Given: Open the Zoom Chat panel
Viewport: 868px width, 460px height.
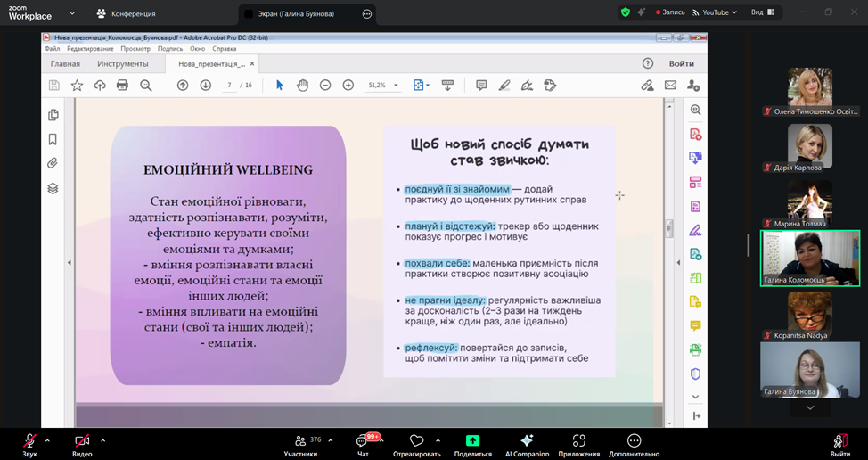Looking at the screenshot, I should [x=363, y=442].
